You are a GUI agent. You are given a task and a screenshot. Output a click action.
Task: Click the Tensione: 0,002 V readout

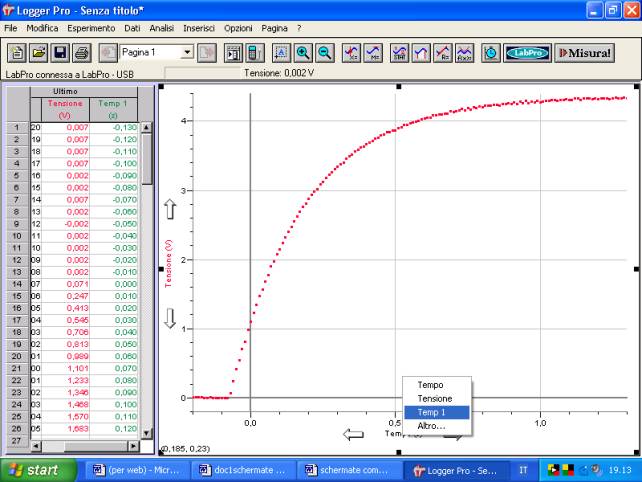tap(279, 73)
